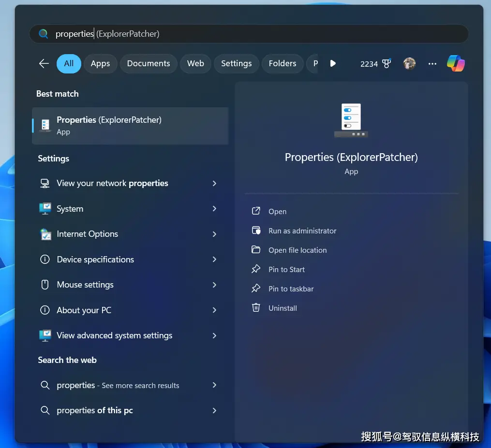Click the Pin to Start pin icon
The height and width of the screenshot is (448, 491).
pos(256,269)
